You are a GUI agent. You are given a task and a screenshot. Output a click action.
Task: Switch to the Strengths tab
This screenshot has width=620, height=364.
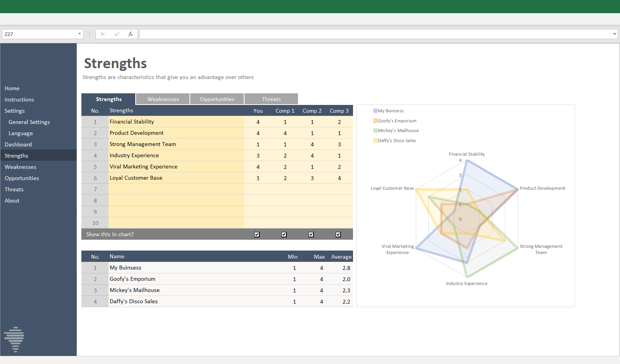108,99
